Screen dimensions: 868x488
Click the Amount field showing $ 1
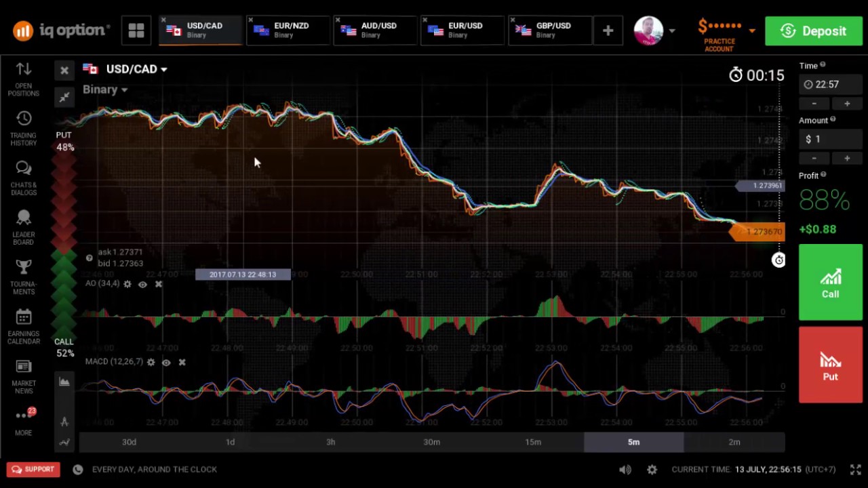(x=830, y=139)
